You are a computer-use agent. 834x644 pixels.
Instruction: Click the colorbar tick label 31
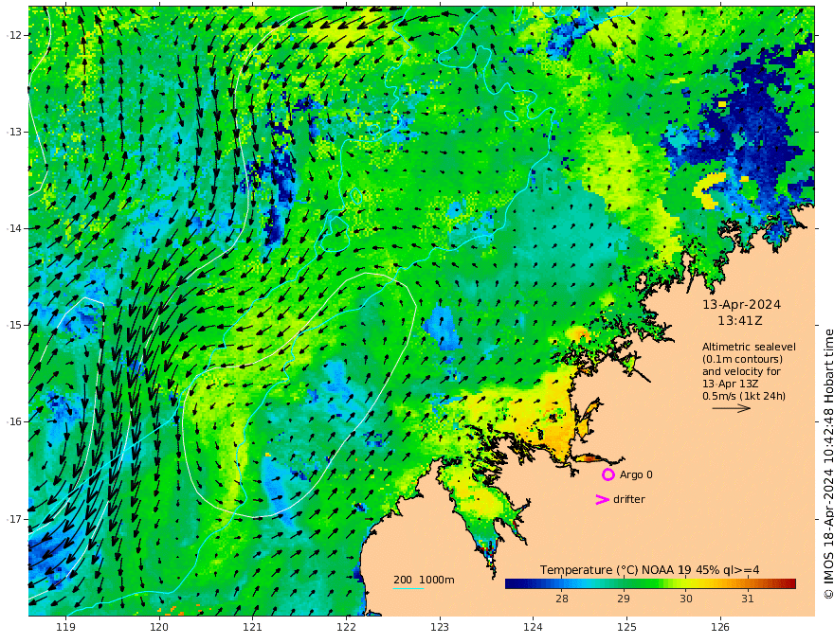[748, 599]
